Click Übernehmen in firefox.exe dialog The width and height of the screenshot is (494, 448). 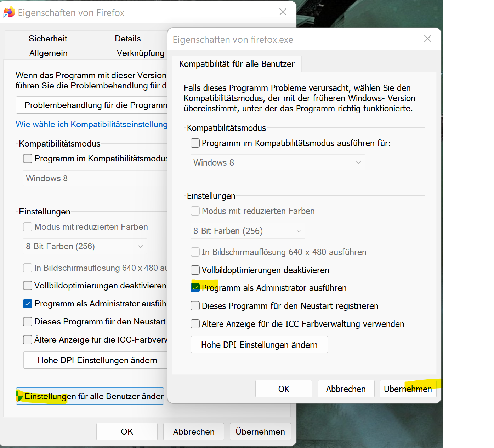tap(408, 389)
